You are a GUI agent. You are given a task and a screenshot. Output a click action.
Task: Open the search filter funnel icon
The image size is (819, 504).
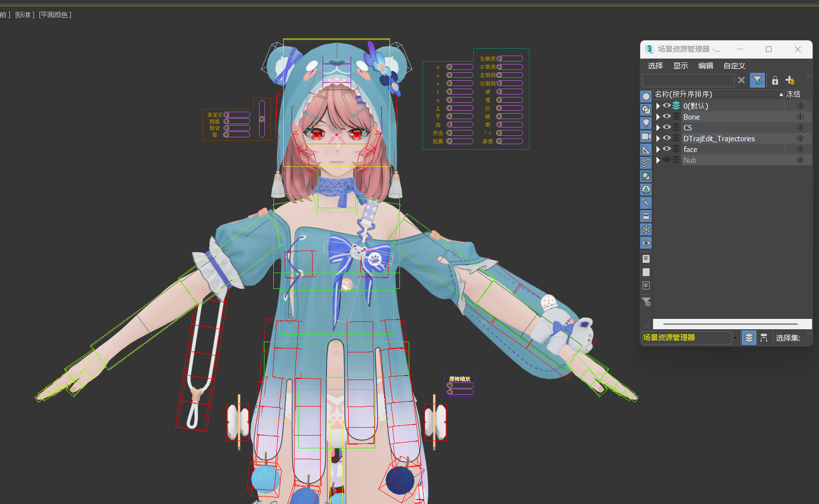[x=757, y=80]
